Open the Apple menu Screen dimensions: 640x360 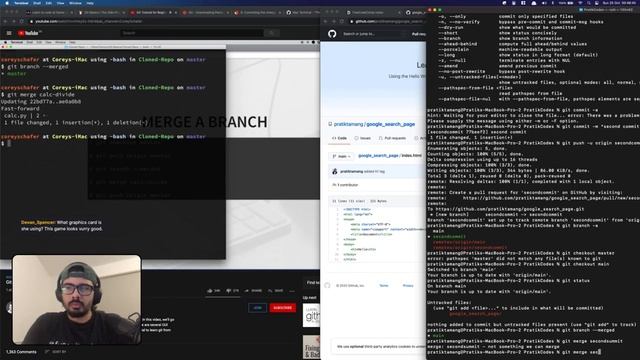click(x=7, y=3)
